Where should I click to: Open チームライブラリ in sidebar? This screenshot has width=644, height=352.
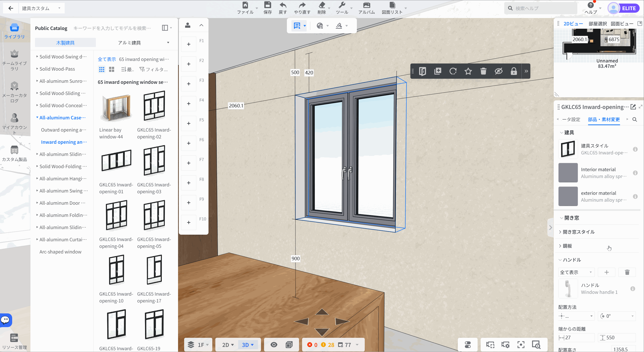pos(14,60)
